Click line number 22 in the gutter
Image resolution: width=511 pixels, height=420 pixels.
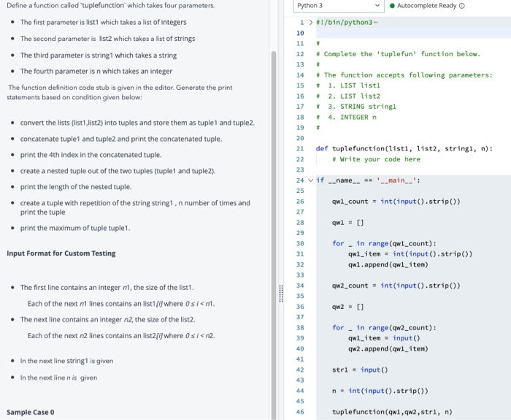(x=300, y=159)
